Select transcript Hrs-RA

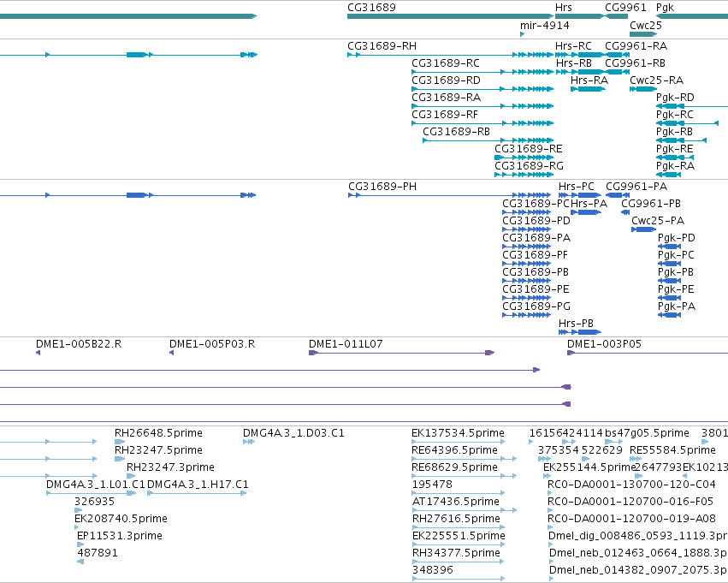588,89
